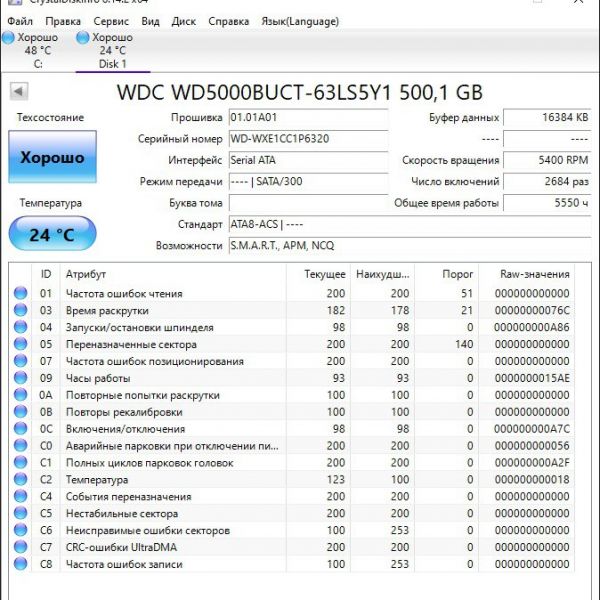
Task: Click raw value 00000000A7C of Включения/отключения
Action: click(x=532, y=429)
